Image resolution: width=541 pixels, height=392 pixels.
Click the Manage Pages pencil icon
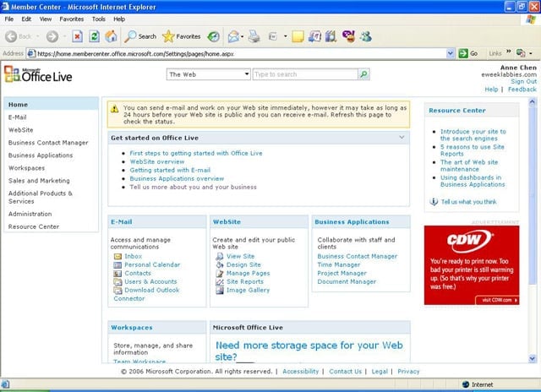pyautogui.click(x=220, y=273)
